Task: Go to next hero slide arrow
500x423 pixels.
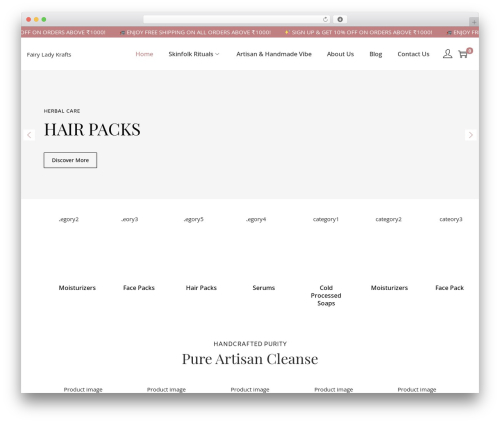Action: click(471, 135)
